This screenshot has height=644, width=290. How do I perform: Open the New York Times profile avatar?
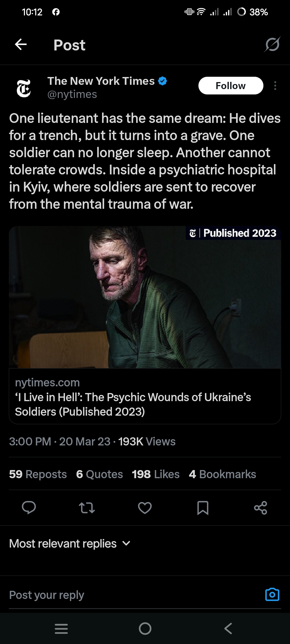[x=24, y=89]
